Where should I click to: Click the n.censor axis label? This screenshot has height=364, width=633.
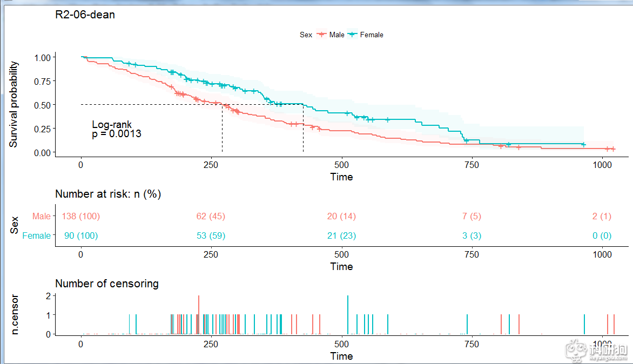(x=15, y=315)
